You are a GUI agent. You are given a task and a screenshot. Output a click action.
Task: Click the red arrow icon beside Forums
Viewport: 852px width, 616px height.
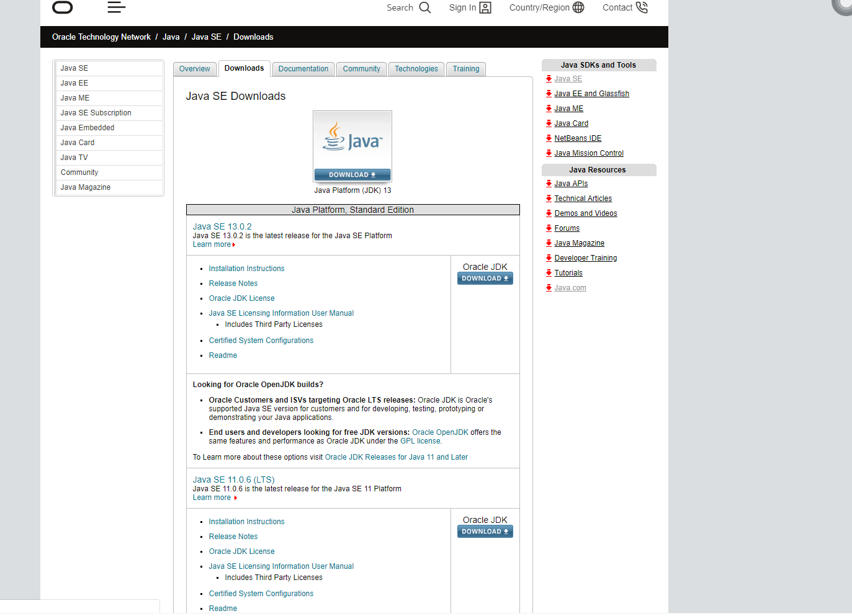coord(549,228)
